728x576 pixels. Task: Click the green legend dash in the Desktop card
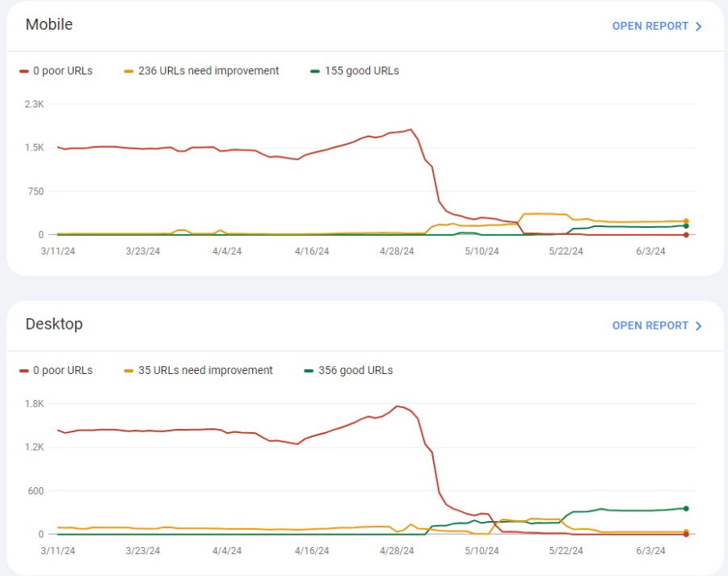pos(309,371)
